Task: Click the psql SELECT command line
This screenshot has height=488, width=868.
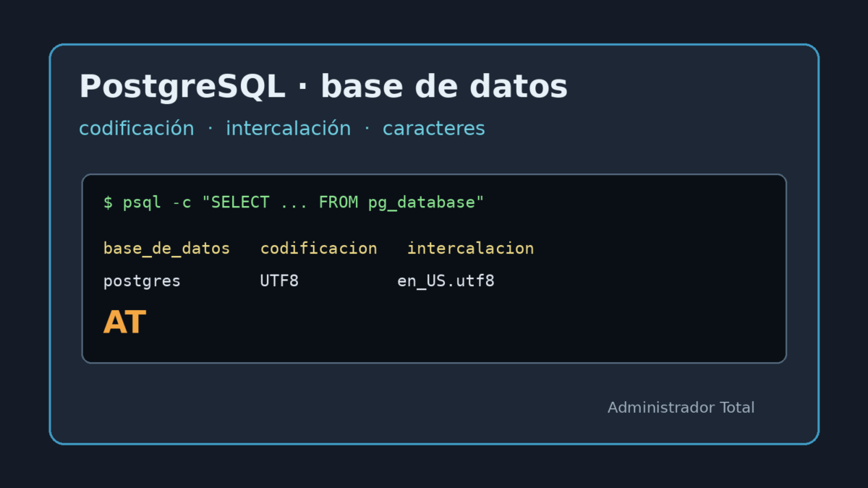Action: (x=294, y=202)
